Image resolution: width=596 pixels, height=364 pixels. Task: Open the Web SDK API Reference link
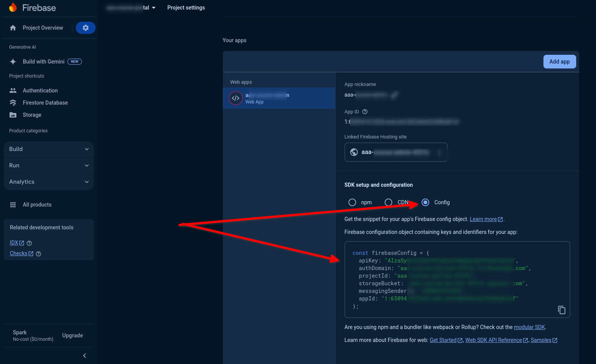497,340
